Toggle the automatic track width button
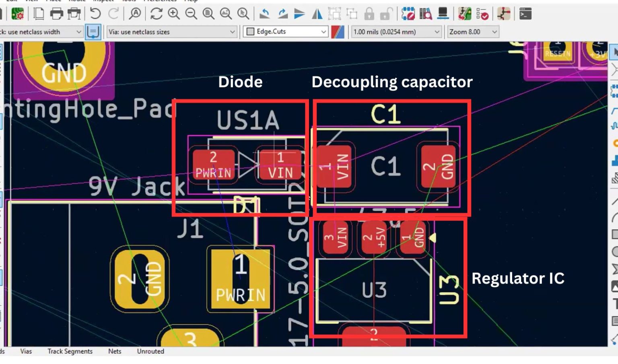The image size is (618, 364). pos(93,32)
